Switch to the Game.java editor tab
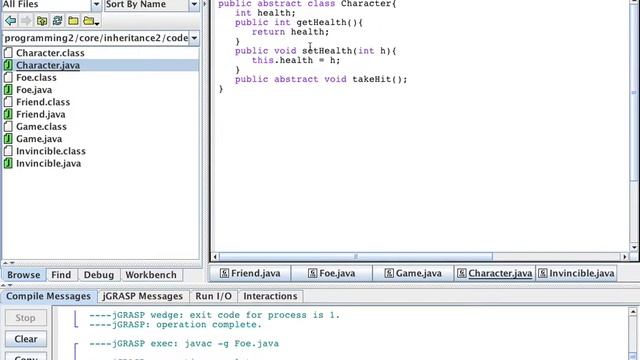 click(413, 273)
